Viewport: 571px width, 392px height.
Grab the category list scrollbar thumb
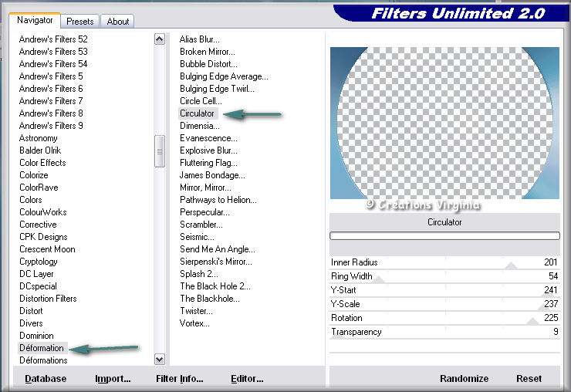click(160, 151)
